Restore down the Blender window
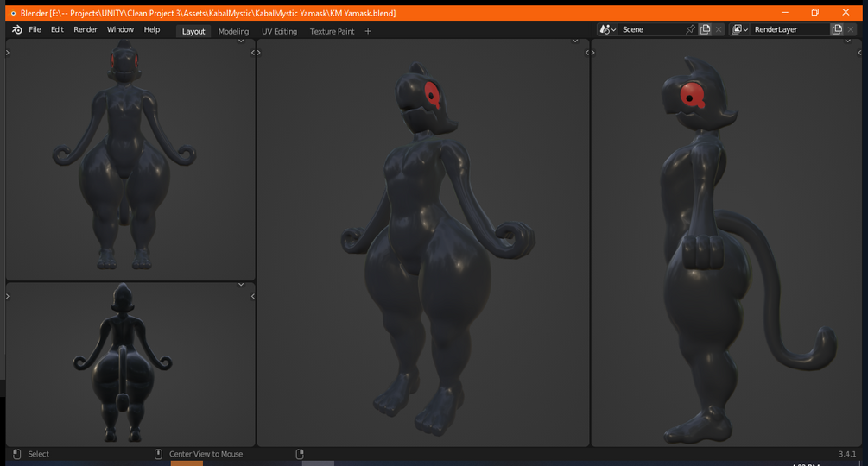The width and height of the screenshot is (868, 466). coord(814,13)
